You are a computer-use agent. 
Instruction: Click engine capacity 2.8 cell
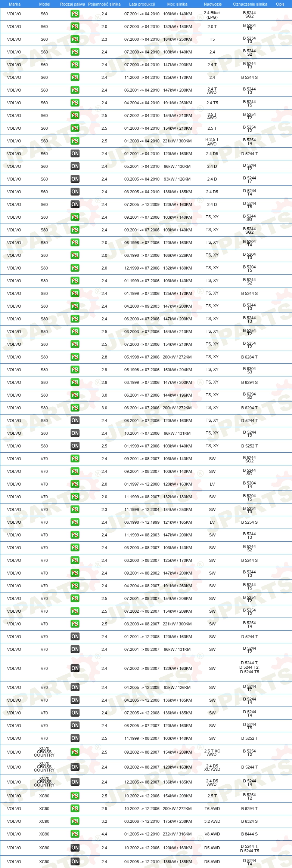(x=104, y=357)
